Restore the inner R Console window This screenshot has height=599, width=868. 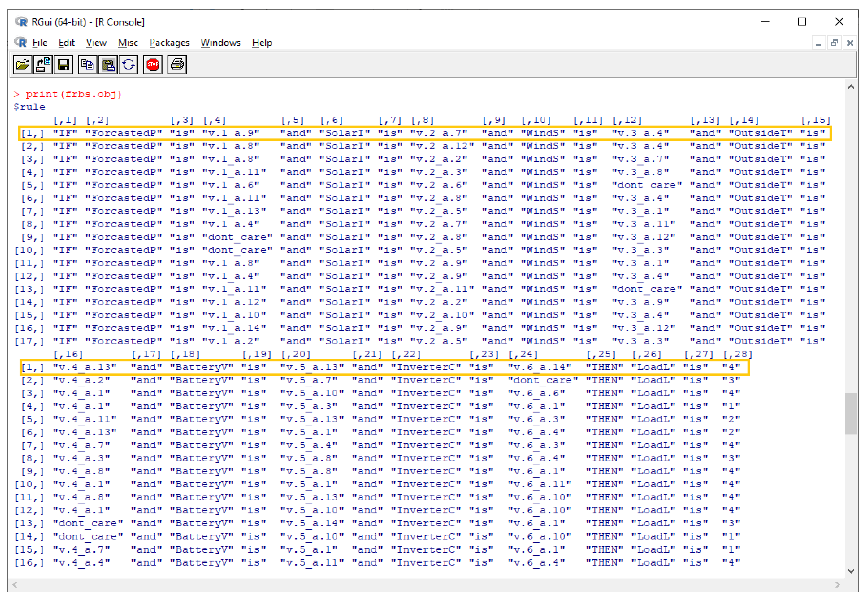(x=834, y=43)
